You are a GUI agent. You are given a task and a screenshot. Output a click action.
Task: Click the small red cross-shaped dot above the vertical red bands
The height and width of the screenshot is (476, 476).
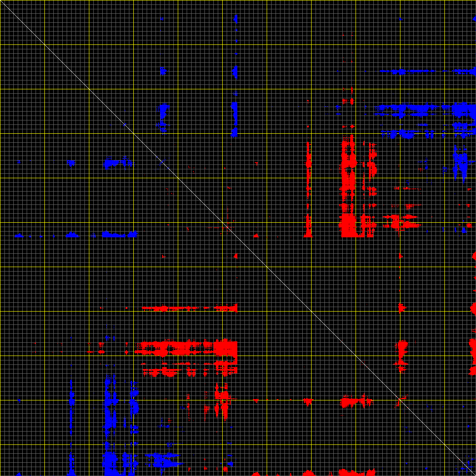[x=352, y=126]
